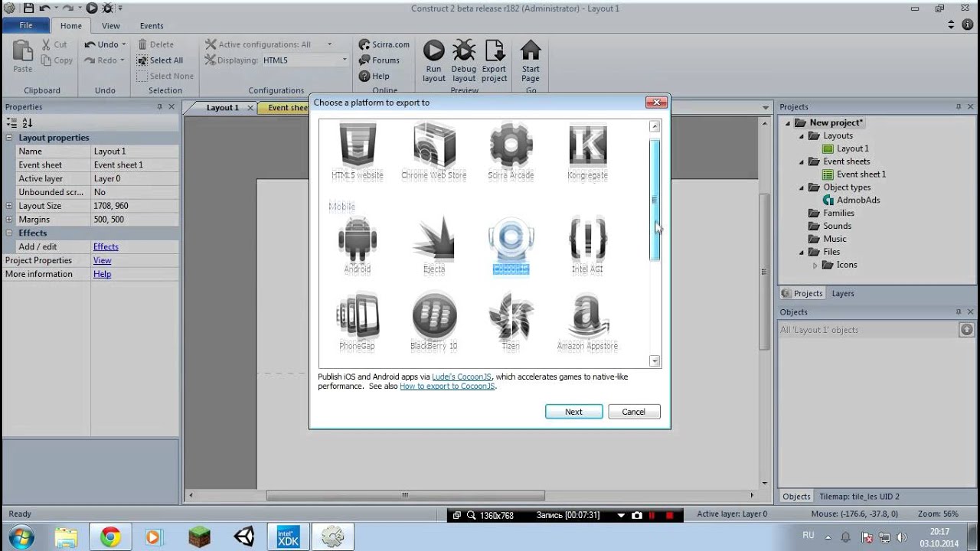Open How to export to CocoonJS link
This screenshot has height=551, width=980.
(x=448, y=386)
